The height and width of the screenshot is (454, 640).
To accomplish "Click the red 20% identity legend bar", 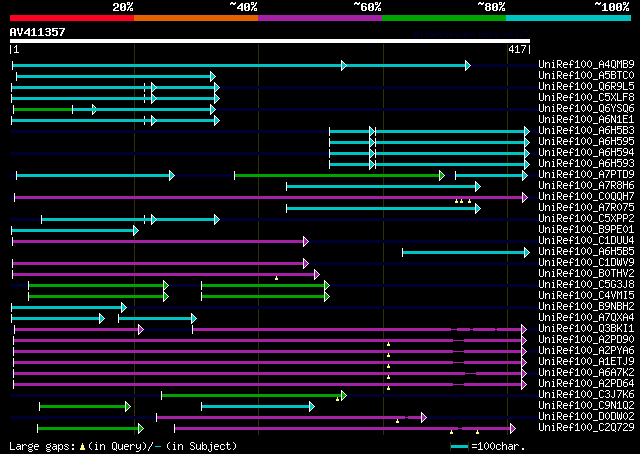I will 72,18.
